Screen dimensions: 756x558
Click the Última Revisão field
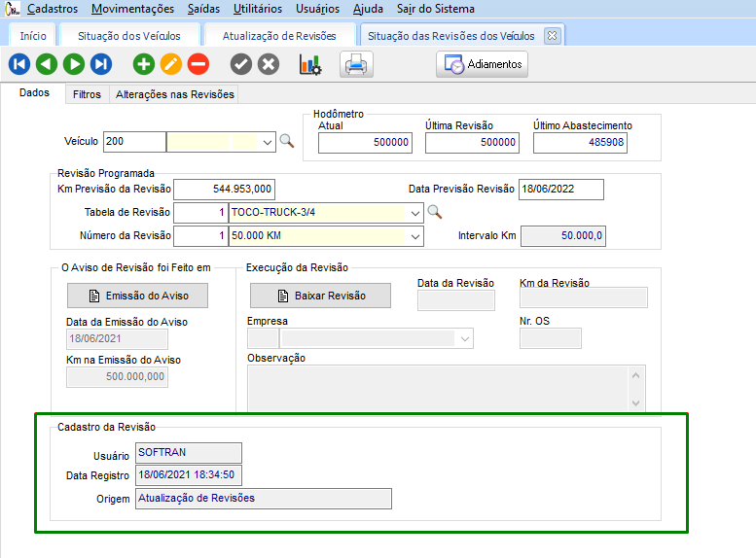coord(472,143)
